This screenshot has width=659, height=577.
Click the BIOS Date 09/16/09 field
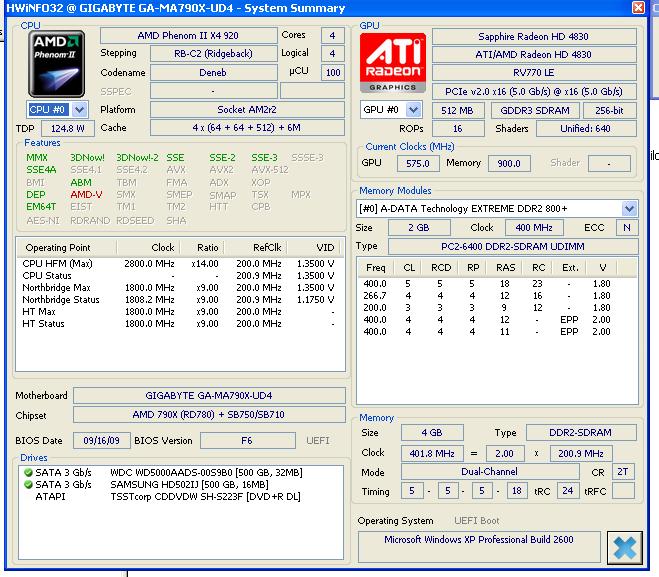pyautogui.click(x=102, y=440)
